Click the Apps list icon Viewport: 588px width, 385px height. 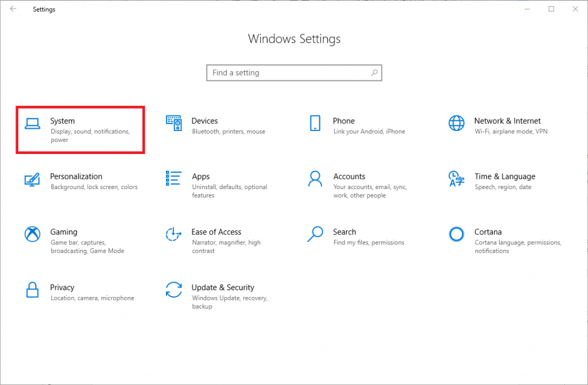tap(173, 178)
